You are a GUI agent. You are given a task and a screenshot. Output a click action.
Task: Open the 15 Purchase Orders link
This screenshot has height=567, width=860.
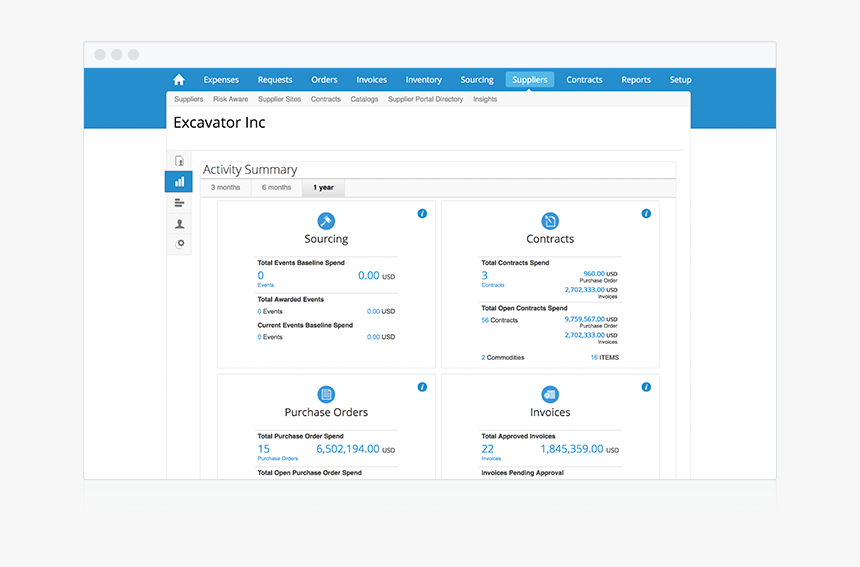tap(264, 449)
